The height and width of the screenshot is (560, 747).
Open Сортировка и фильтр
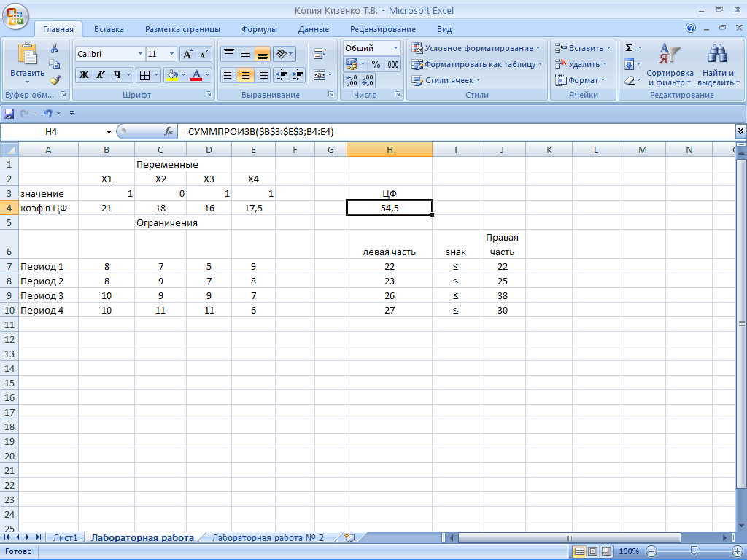point(670,65)
